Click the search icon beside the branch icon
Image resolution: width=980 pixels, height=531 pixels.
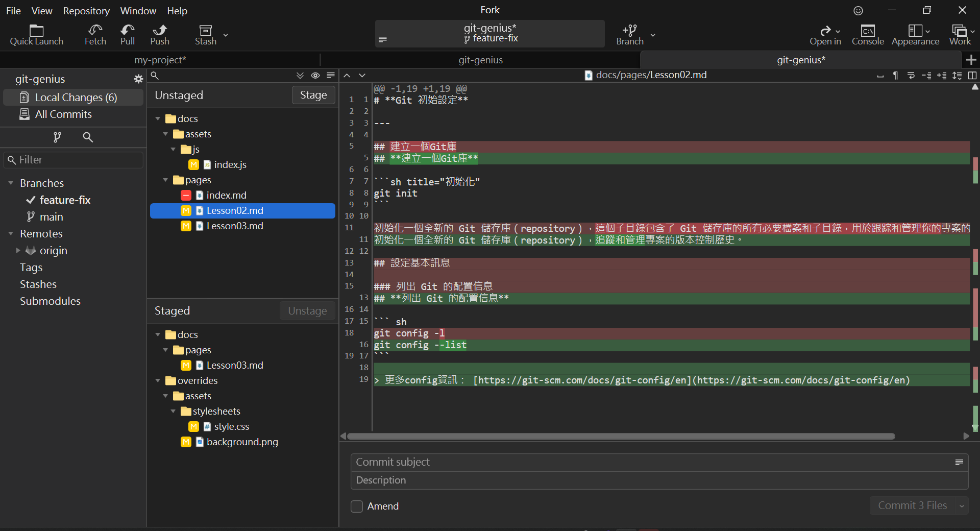coord(88,137)
